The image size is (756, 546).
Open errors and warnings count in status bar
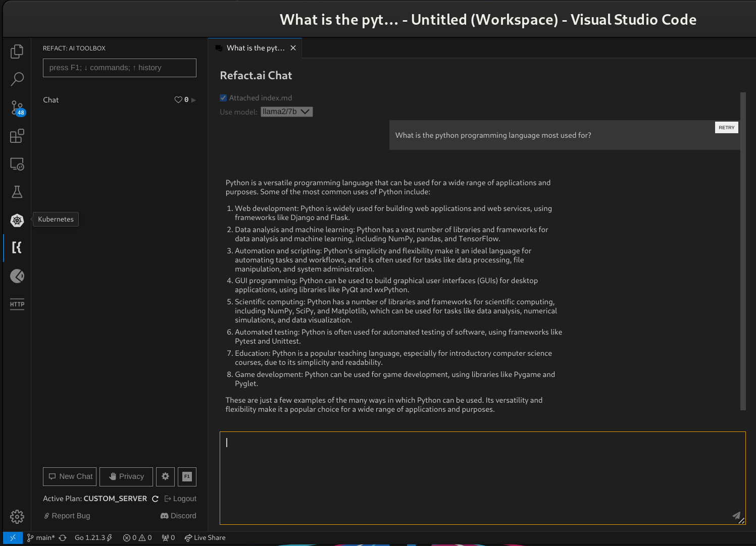pyautogui.click(x=137, y=538)
